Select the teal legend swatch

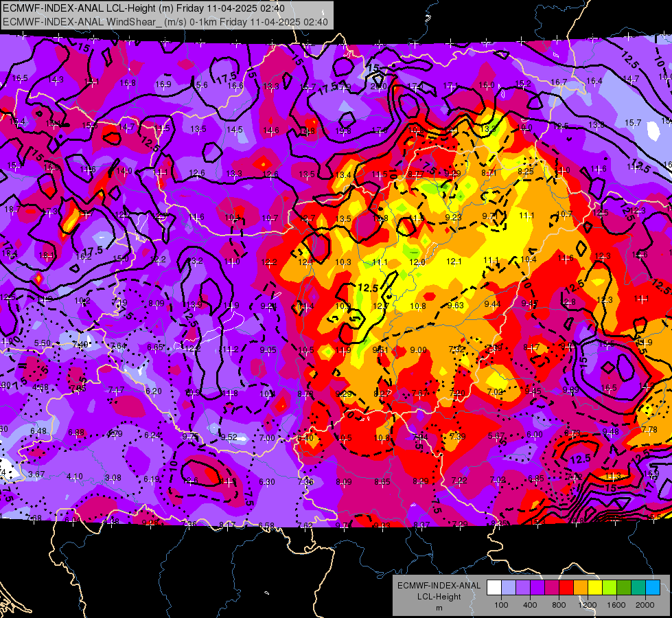tap(638, 588)
